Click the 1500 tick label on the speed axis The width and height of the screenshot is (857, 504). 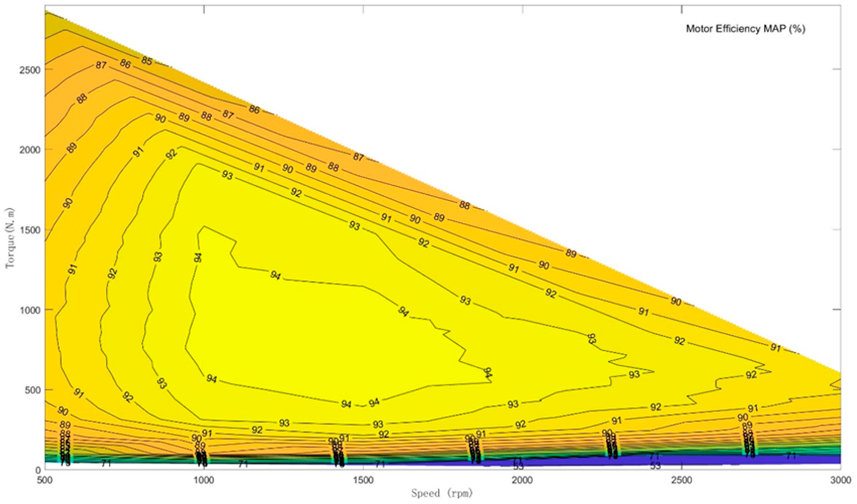(363, 480)
